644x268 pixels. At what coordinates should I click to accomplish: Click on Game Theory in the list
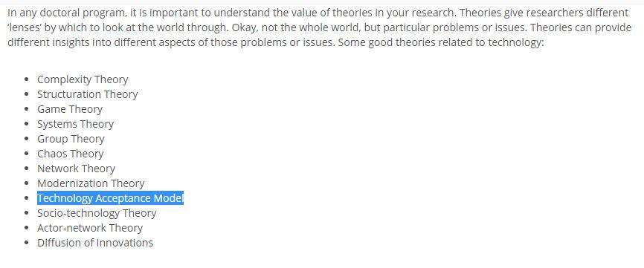click(x=70, y=109)
